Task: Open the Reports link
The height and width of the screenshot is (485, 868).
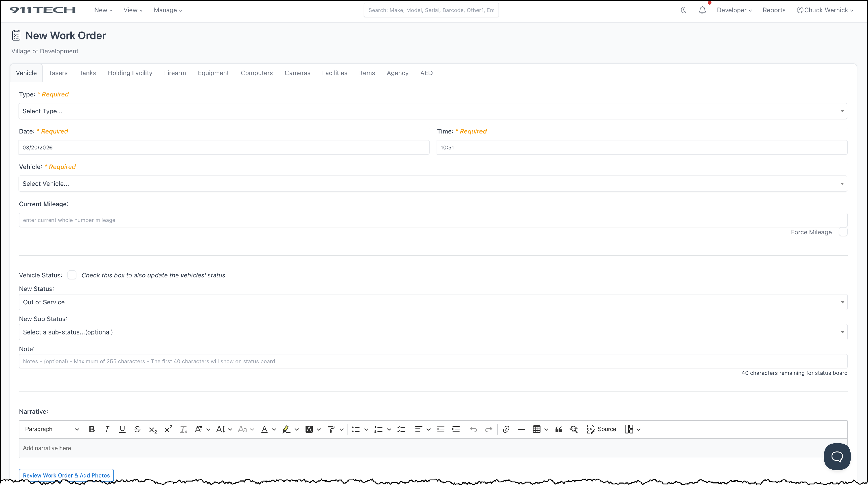Action: coord(774,10)
